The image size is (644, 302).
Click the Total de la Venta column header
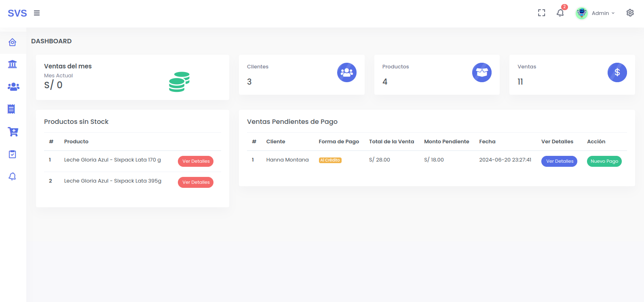(x=392, y=142)
